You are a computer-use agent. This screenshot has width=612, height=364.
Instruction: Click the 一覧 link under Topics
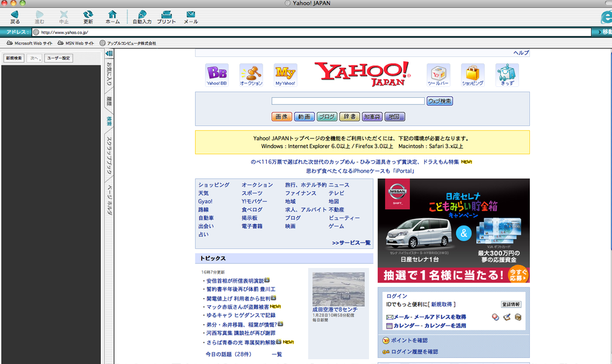pos(277,354)
